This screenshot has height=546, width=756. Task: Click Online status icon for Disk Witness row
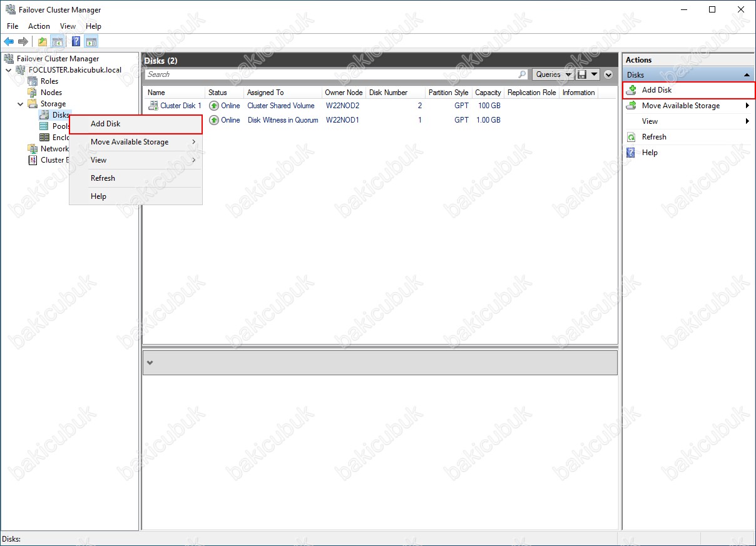tap(214, 120)
